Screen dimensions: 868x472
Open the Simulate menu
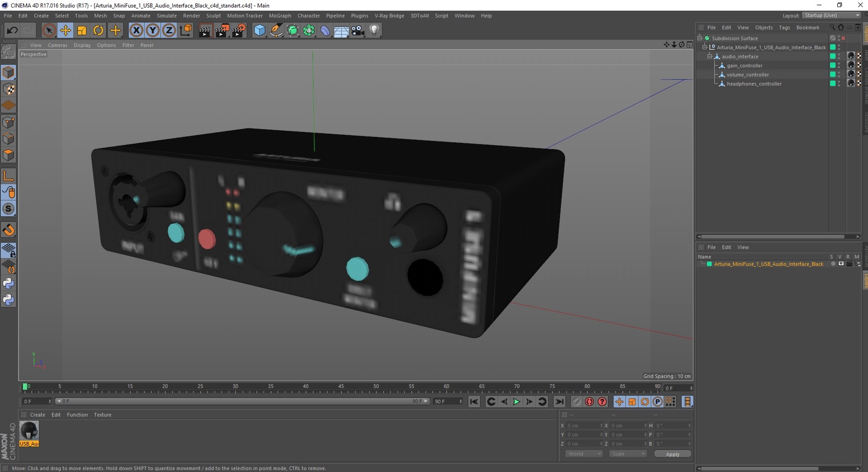tap(167, 16)
